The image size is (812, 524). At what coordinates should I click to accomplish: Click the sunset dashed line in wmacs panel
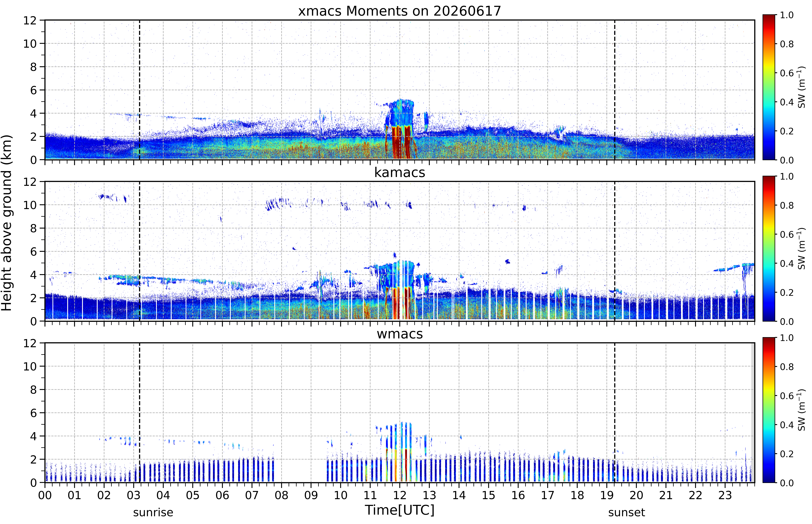[615, 413]
